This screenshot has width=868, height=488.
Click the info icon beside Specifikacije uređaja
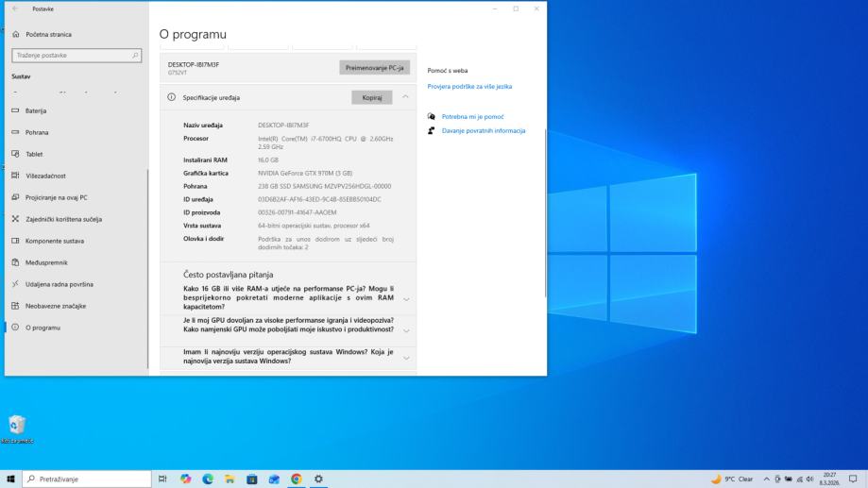click(172, 97)
